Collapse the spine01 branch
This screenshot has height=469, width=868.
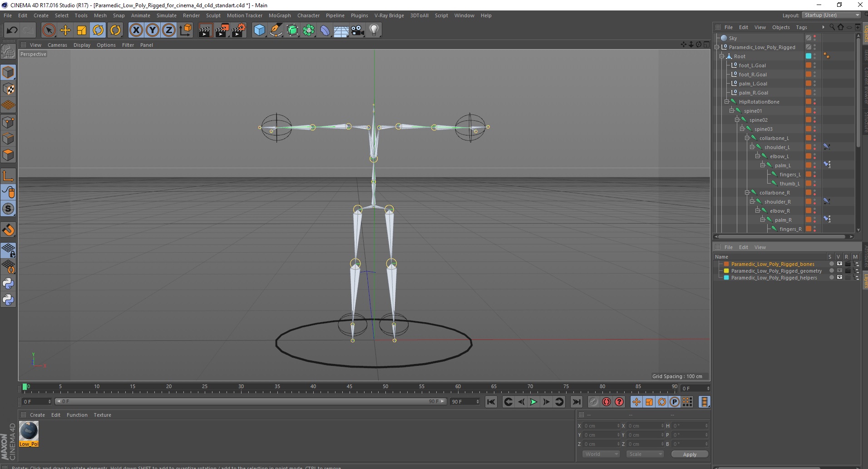click(731, 111)
